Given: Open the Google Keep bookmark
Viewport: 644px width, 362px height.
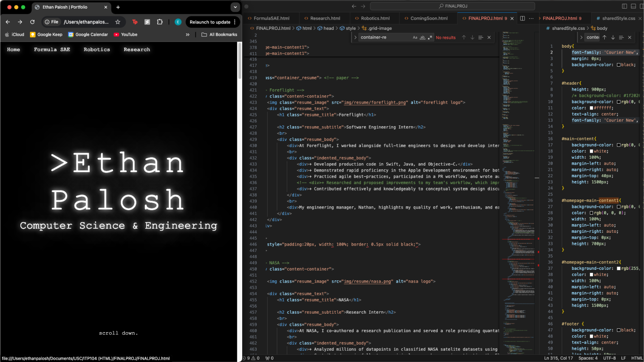Looking at the screenshot, I should click(46, 34).
